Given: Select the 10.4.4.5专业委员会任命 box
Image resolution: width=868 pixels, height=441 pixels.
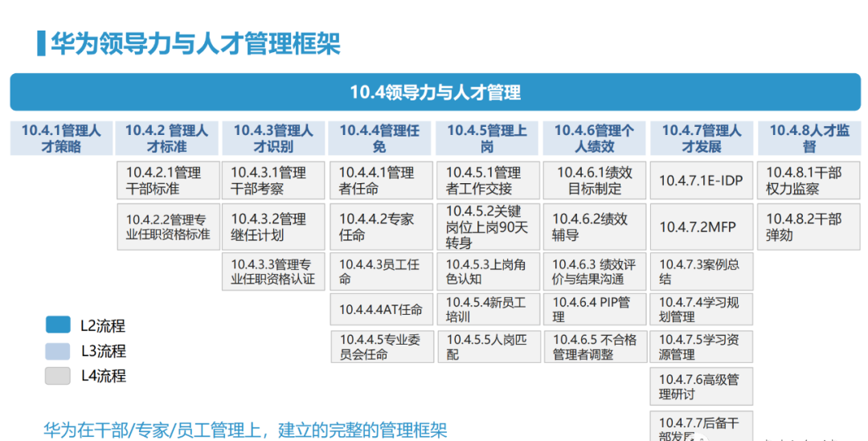Looking at the screenshot, I should tap(383, 347).
